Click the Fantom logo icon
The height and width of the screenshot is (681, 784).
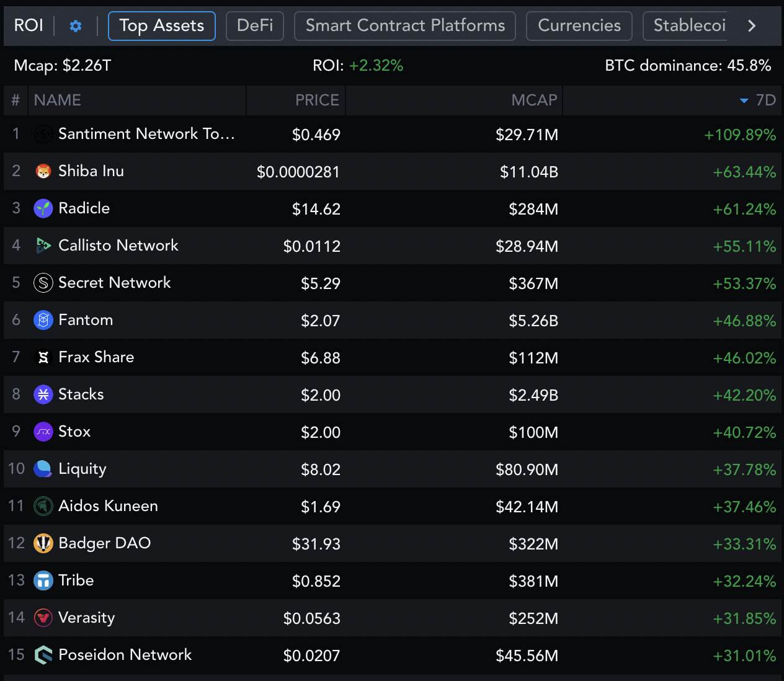point(43,320)
